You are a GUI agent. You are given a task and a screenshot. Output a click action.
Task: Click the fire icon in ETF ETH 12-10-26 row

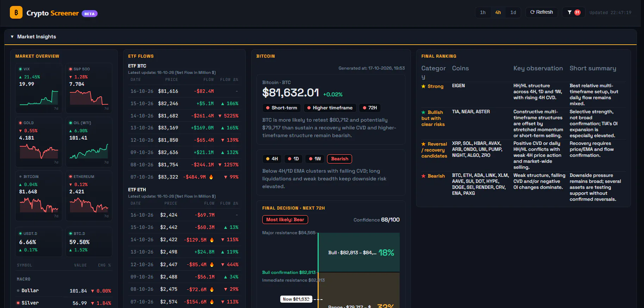point(212,264)
